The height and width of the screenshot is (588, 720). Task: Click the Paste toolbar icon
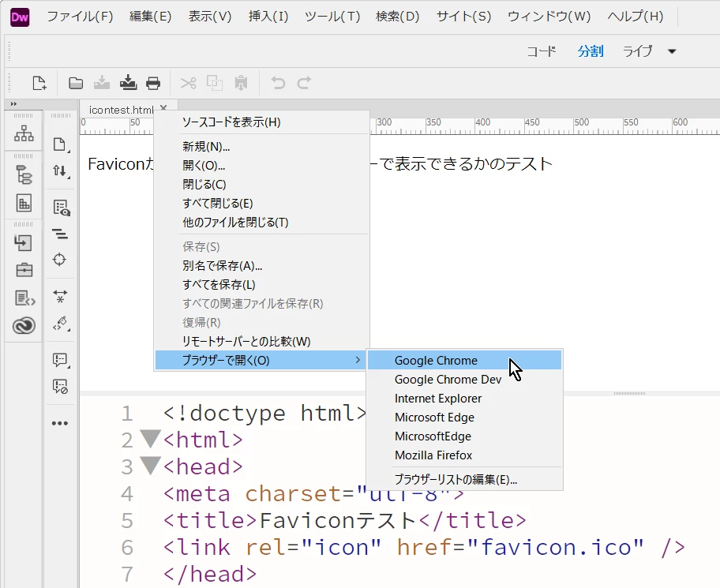pos(241,83)
